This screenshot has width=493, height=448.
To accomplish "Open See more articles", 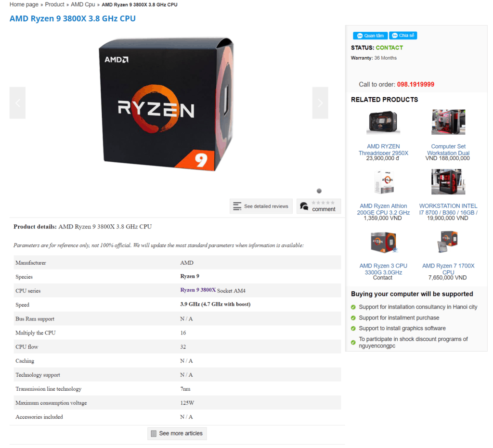I will [x=177, y=434].
